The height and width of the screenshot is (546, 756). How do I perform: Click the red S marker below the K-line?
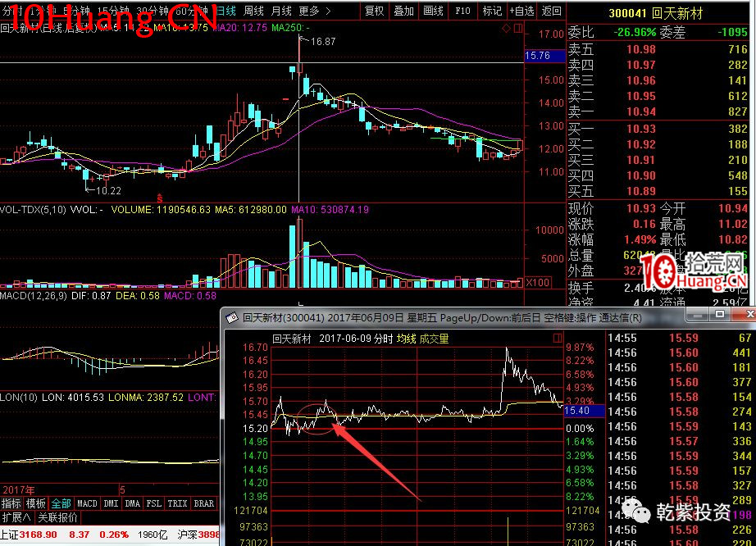(160, 198)
